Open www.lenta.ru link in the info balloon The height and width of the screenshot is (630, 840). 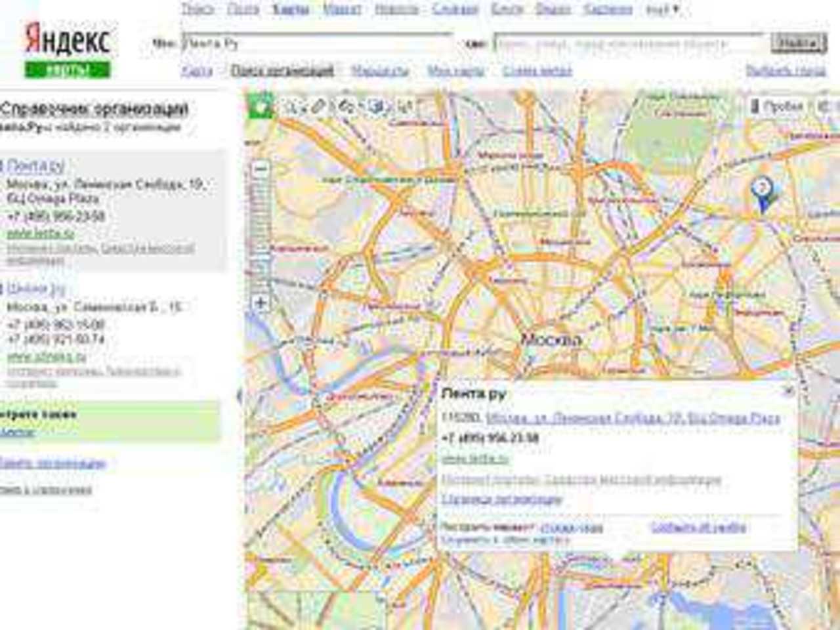[x=475, y=459]
